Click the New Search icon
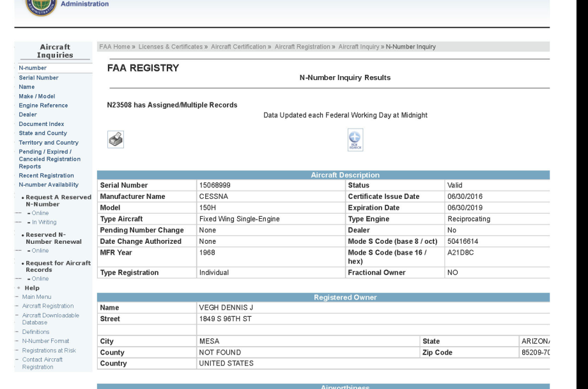This screenshot has width=588, height=389. pyautogui.click(x=355, y=139)
